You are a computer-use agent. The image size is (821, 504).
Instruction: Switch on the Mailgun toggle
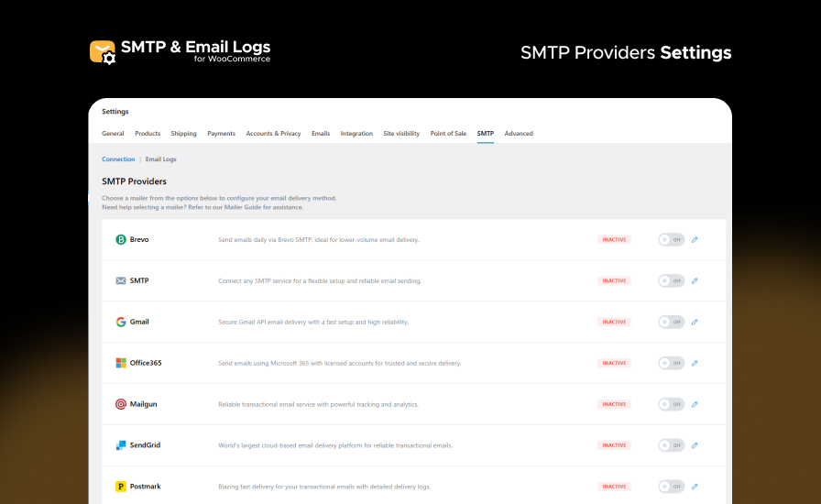672,404
